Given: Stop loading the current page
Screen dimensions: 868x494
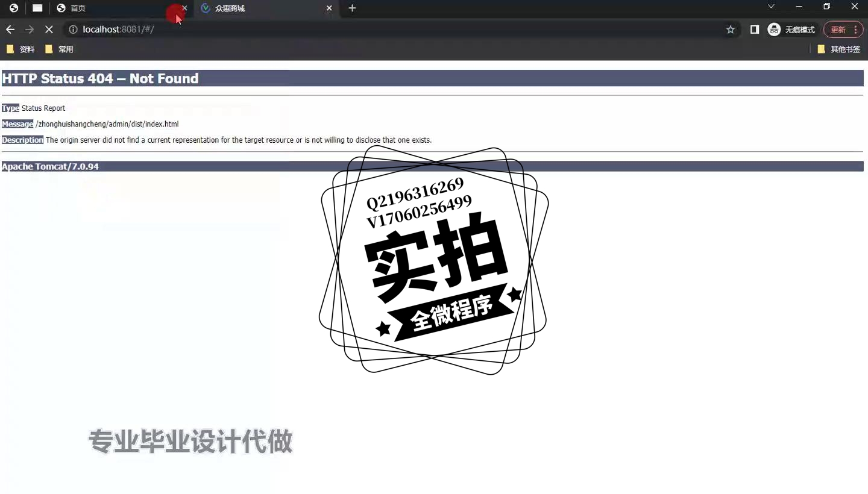Looking at the screenshot, I should 49,30.
